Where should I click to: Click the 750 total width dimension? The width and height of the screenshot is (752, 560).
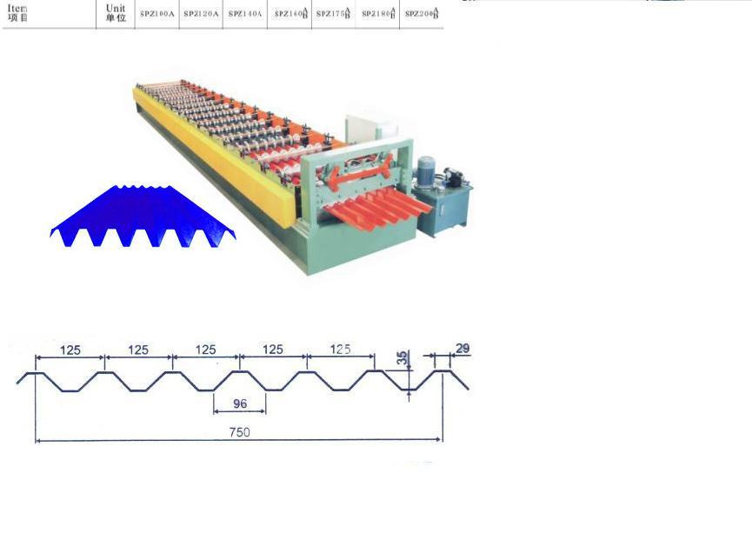pos(239,432)
